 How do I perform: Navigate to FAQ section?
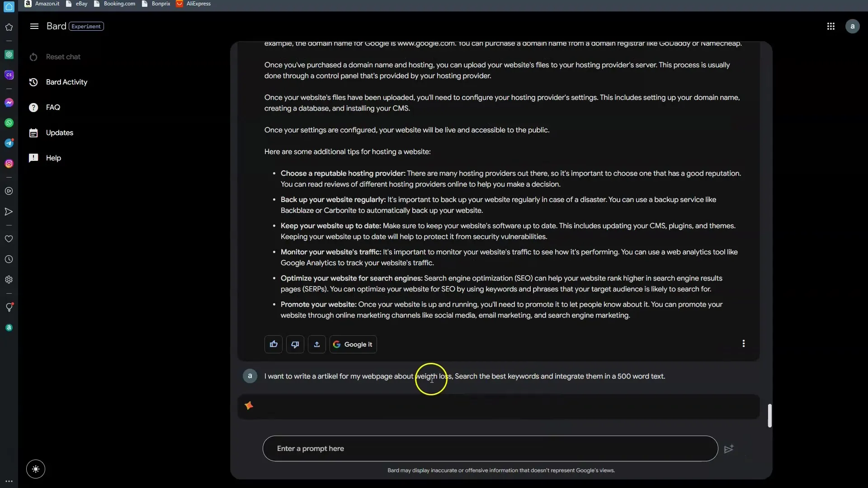click(53, 107)
